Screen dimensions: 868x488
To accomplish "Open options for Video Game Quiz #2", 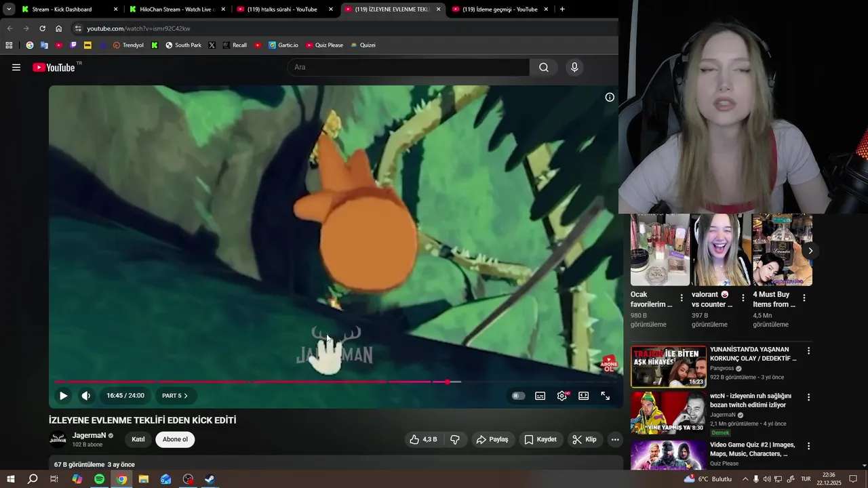I will click(x=808, y=446).
